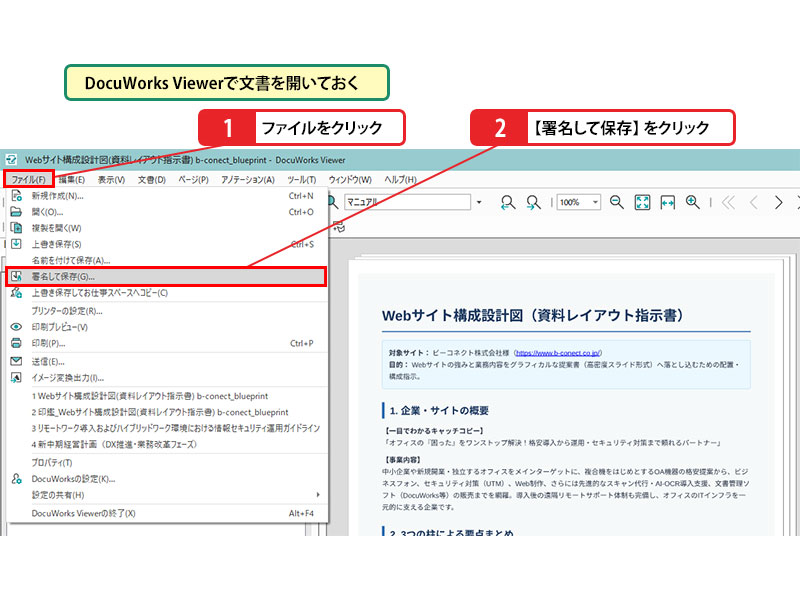
Task: Choose 新規作成(N)... from File menu
Action: pos(166,196)
